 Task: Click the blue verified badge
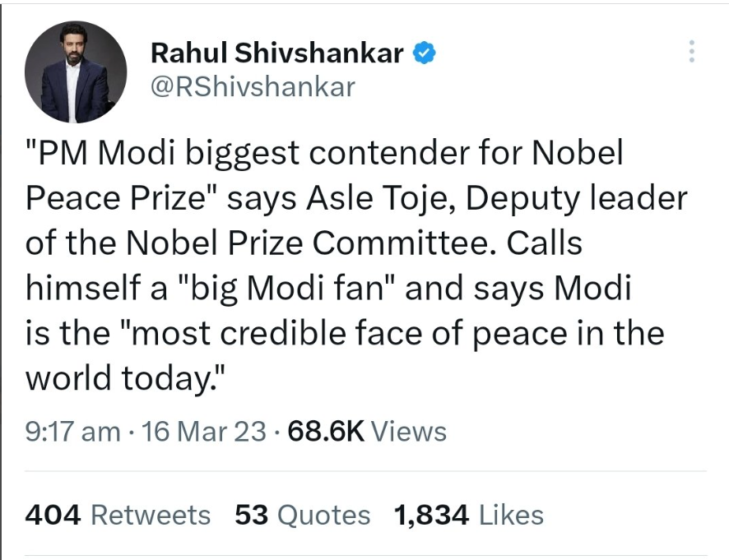click(425, 52)
